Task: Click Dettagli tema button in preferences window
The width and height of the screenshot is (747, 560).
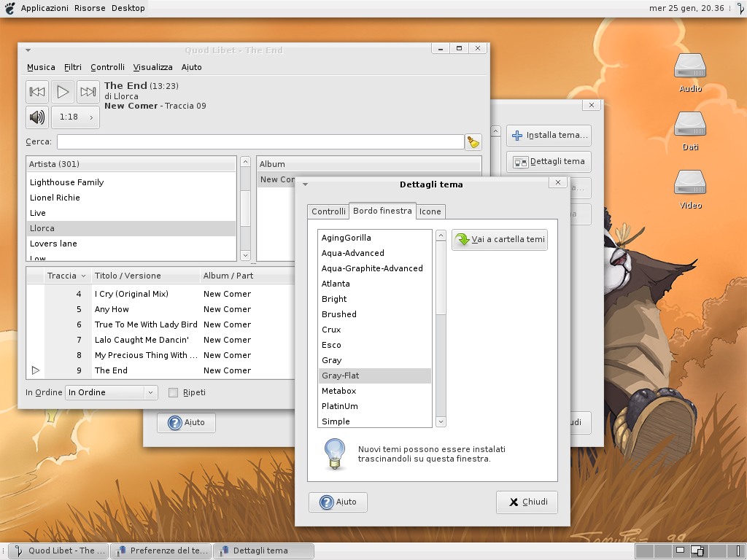Action: coord(549,161)
